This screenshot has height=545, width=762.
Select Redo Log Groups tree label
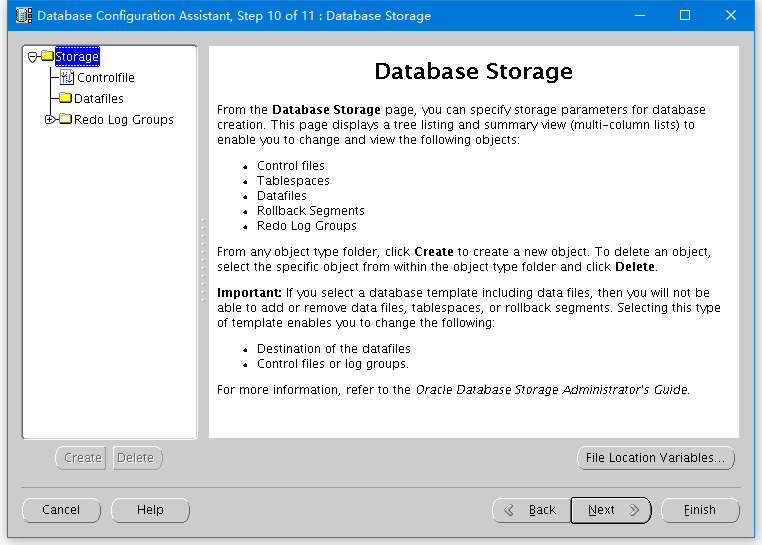click(123, 119)
